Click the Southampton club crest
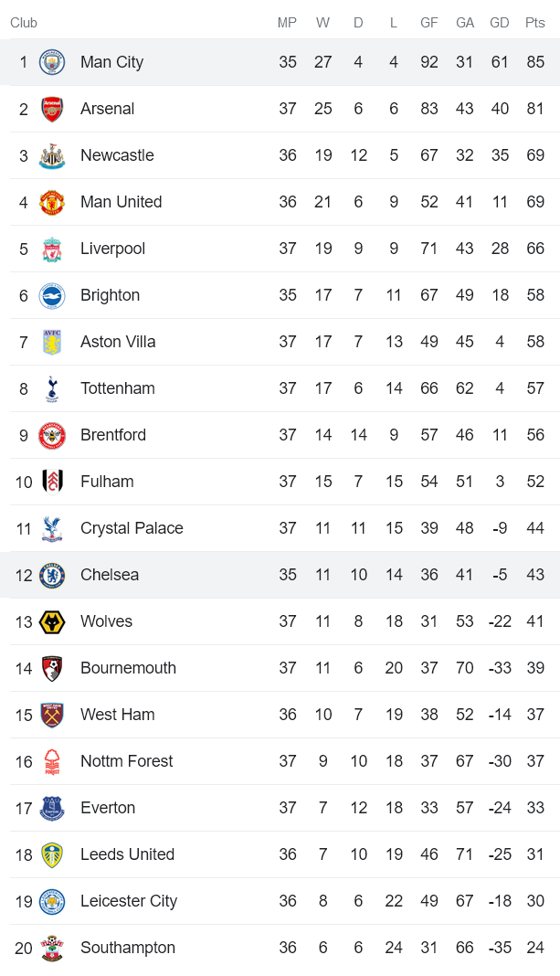Screen dimensions: 560x976 tap(52, 947)
